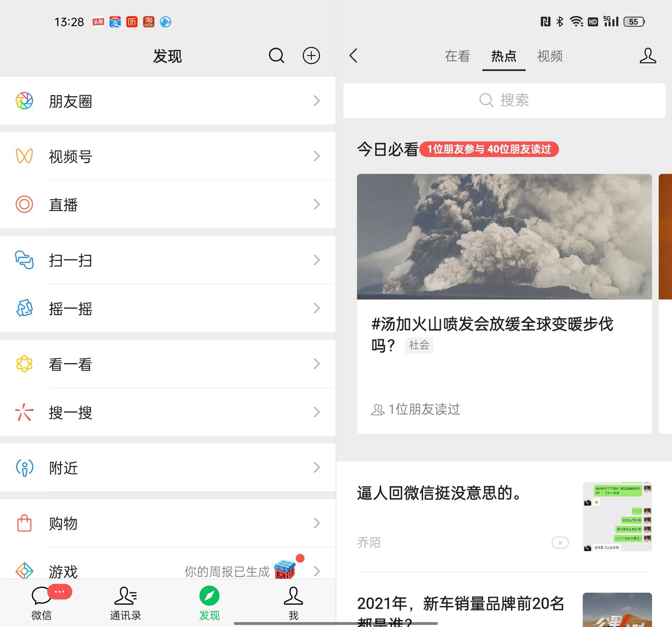Dismiss the 逼人回微信挺没意思的 story

coord(560,543)
